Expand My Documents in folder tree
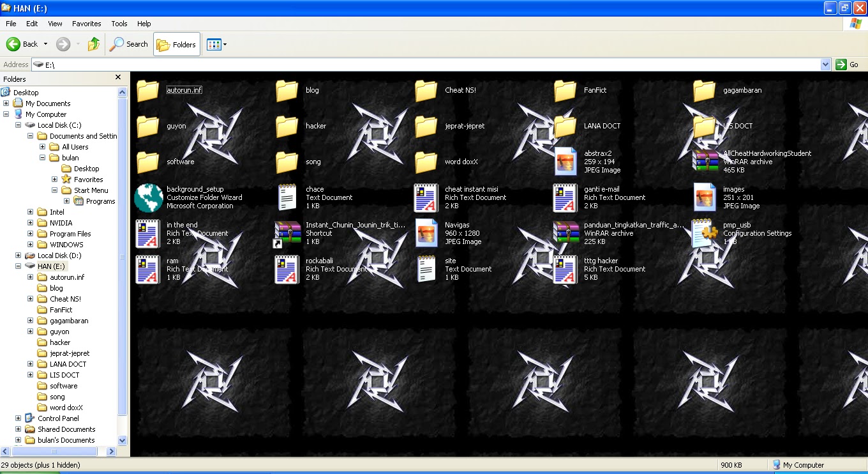Image resolution: width=868 pixels, height=474 pixels. click(6, 103)
